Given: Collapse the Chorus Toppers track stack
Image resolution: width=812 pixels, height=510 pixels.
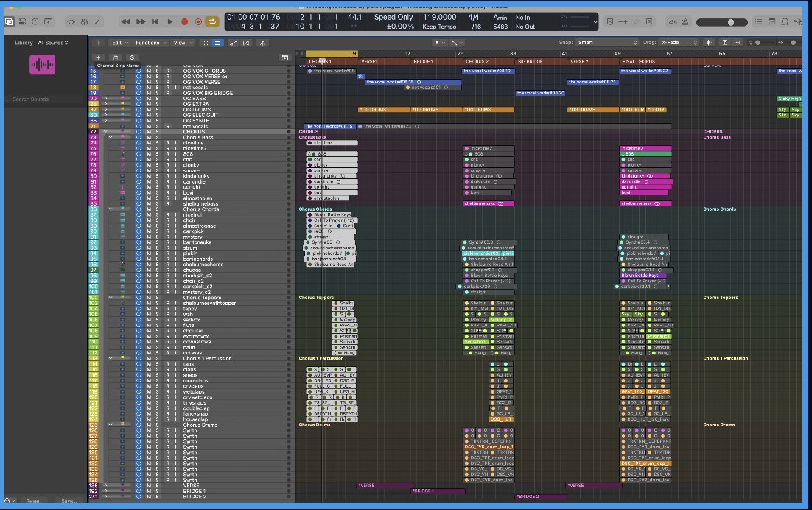Looking at the screenshot, I should click(x=111, y=298).
